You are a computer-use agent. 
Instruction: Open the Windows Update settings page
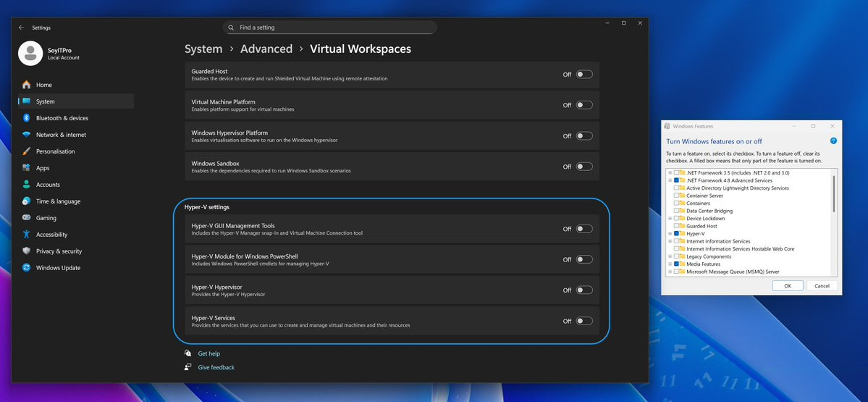76,267
